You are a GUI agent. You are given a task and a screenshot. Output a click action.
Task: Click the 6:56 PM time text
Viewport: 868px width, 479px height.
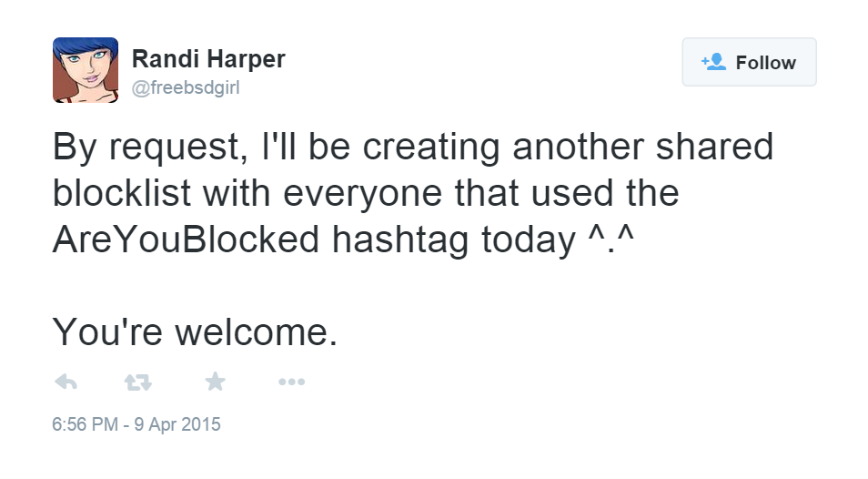[x=86, y=424]
